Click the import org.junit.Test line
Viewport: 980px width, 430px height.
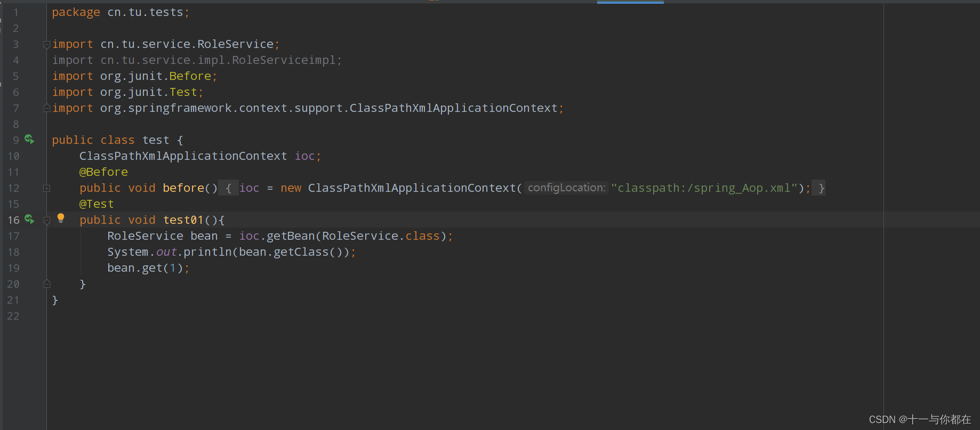coord(127,92)
